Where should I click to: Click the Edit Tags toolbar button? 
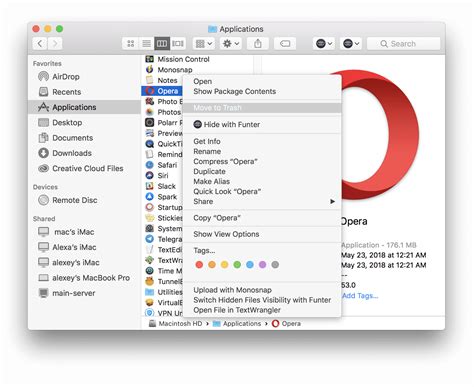pos(285,44)
